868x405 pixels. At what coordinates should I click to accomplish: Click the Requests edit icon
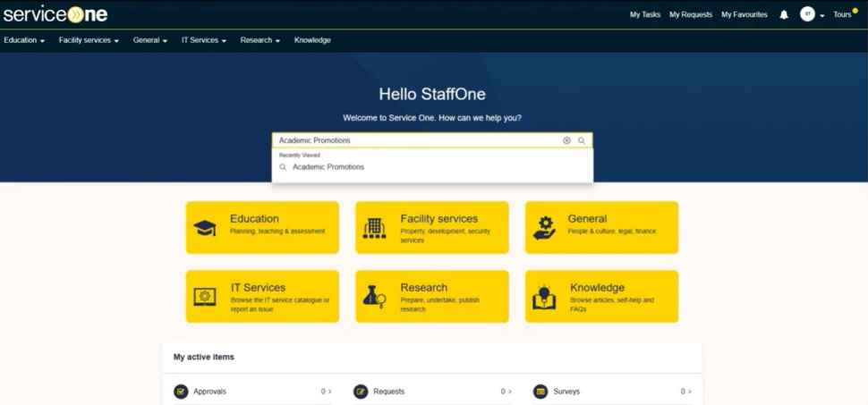[x=361, y=392]
